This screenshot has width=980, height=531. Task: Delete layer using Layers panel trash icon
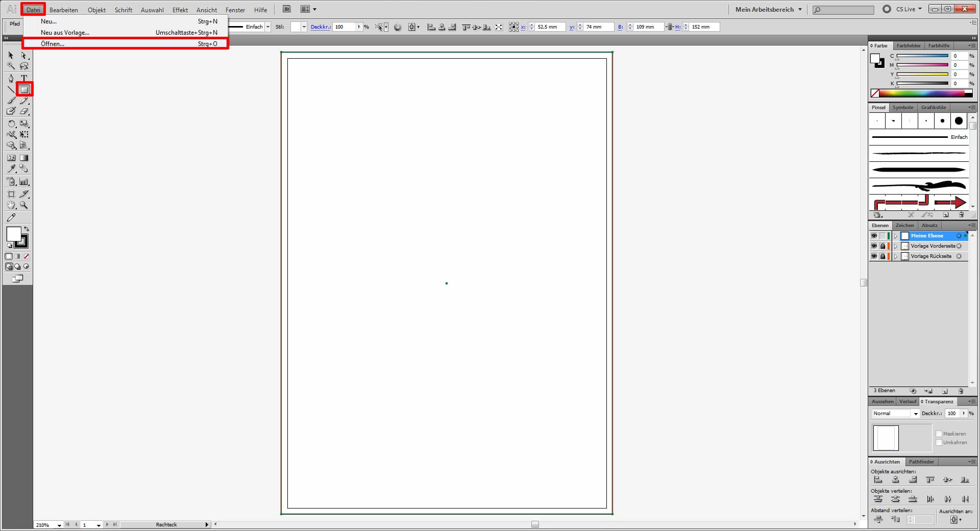click(x=961, y=391)
